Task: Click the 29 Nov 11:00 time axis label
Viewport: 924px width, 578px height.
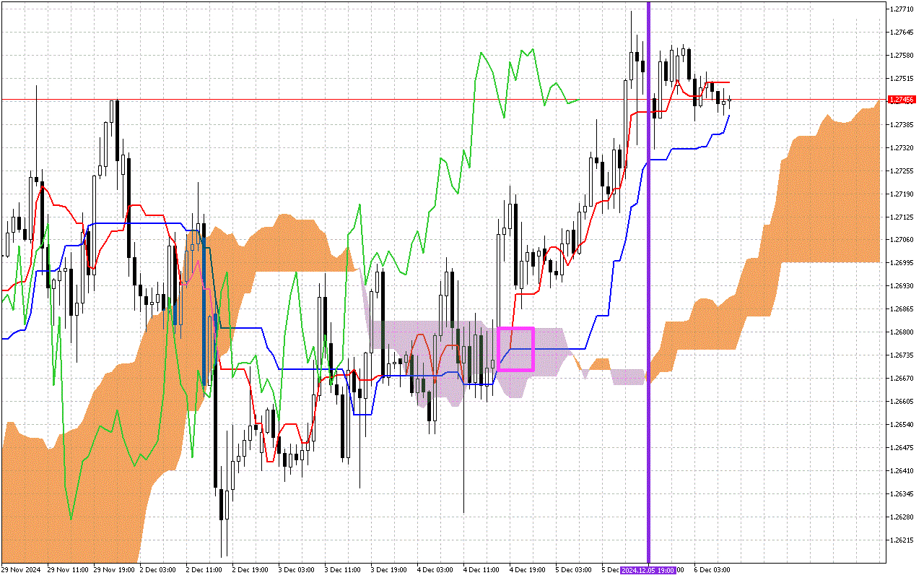Action: (x=67, y=570)
